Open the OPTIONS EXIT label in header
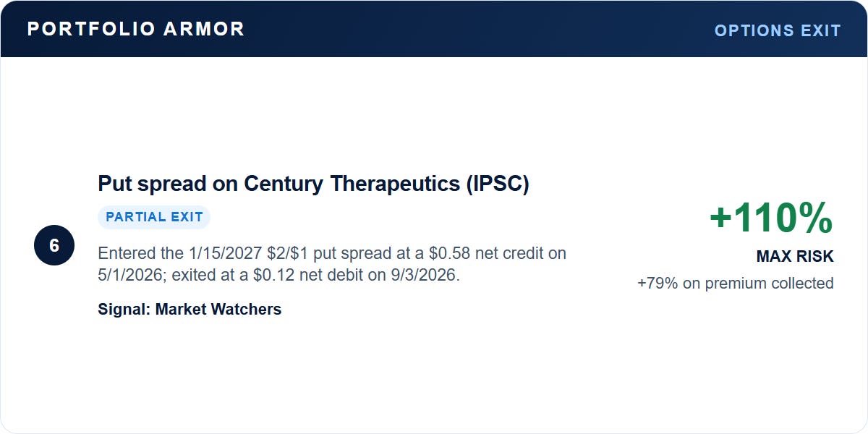 pyautogui.click(x=778, y=30)
